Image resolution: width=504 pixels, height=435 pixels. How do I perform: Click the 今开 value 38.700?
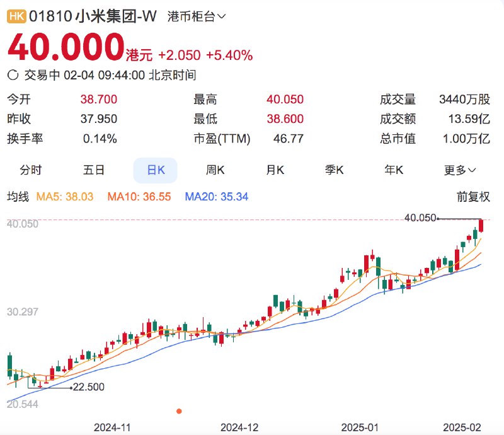click(99, 100)
